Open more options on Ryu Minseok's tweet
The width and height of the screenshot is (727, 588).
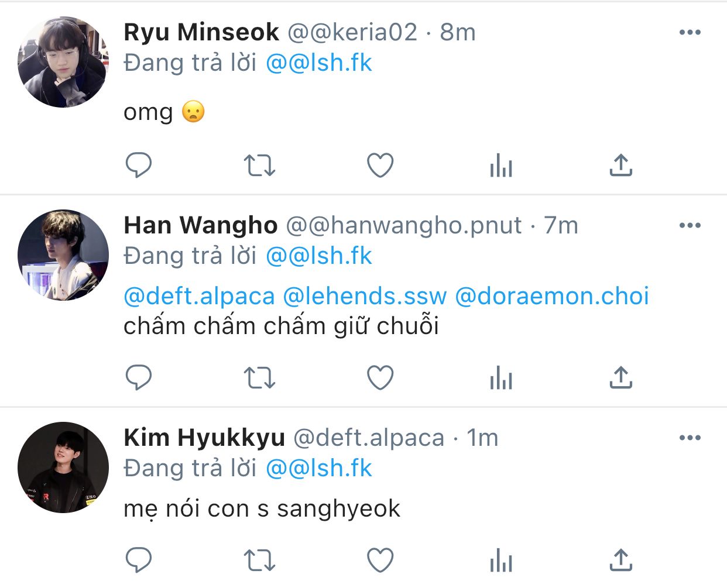690,32
